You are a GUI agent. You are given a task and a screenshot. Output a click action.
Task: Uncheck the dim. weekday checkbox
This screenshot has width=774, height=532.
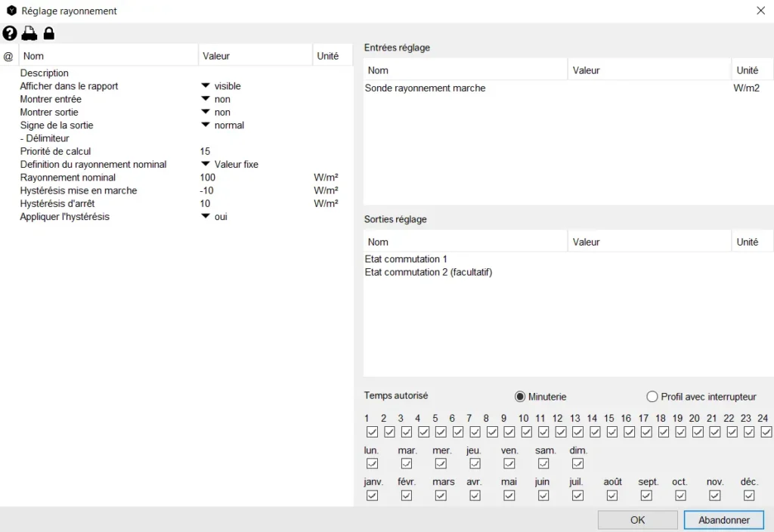[x=577, y=463]
